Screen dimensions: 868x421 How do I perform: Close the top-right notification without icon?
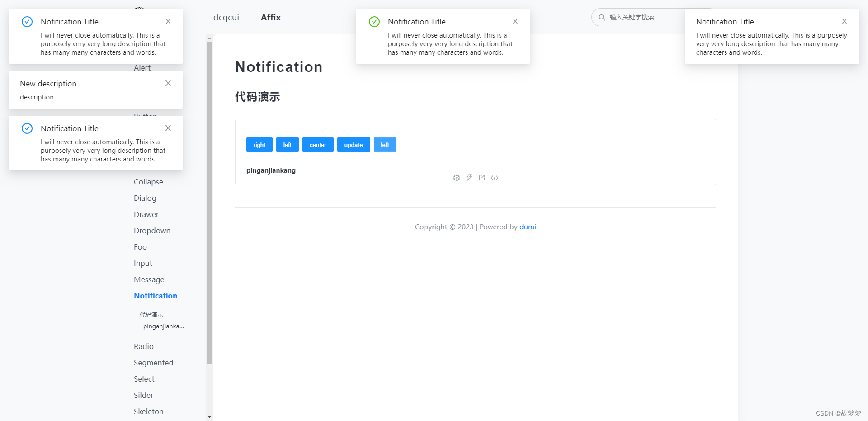point(844,21)
